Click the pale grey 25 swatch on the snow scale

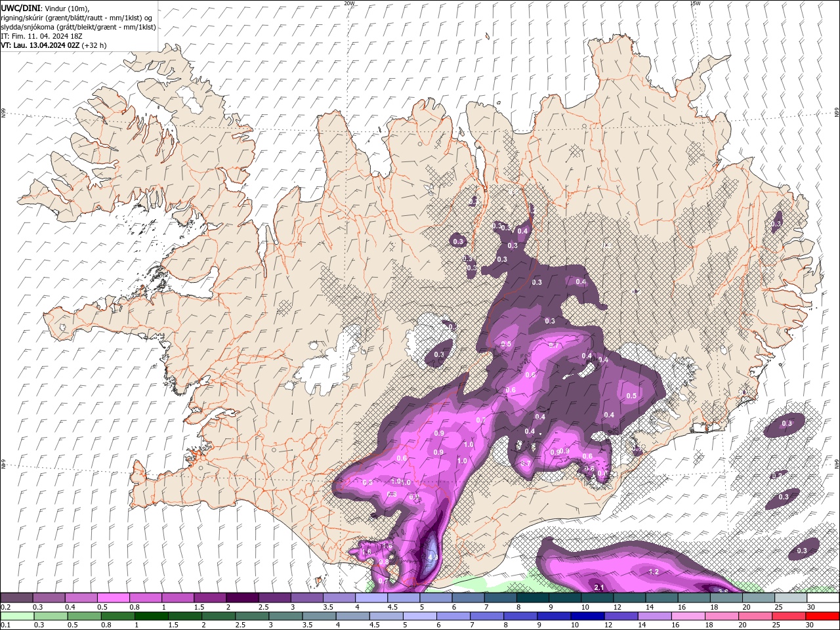tap(791, 598)
